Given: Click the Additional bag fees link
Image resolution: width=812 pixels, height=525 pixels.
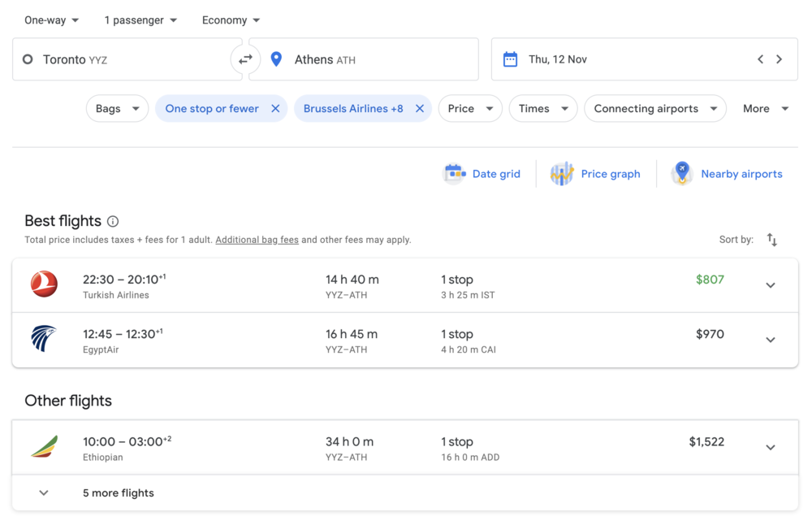Looking at the screenshot, I should pos(257,240).
